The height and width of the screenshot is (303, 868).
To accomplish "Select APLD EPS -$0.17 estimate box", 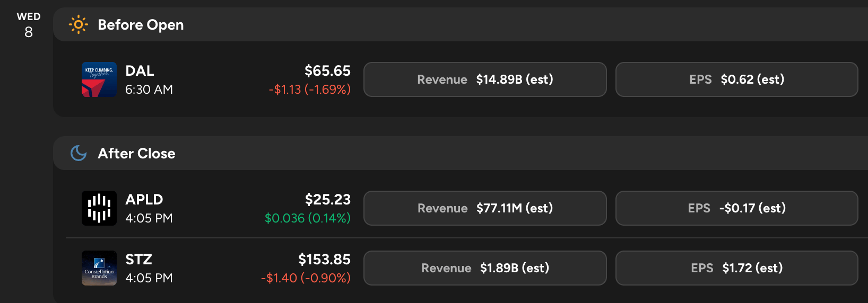I will tap(736, 208).
